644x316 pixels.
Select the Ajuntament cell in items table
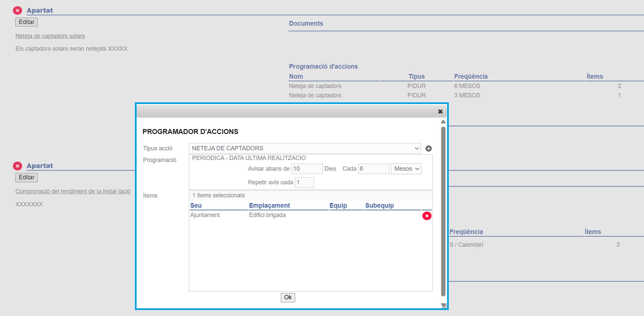click(205, 215)
